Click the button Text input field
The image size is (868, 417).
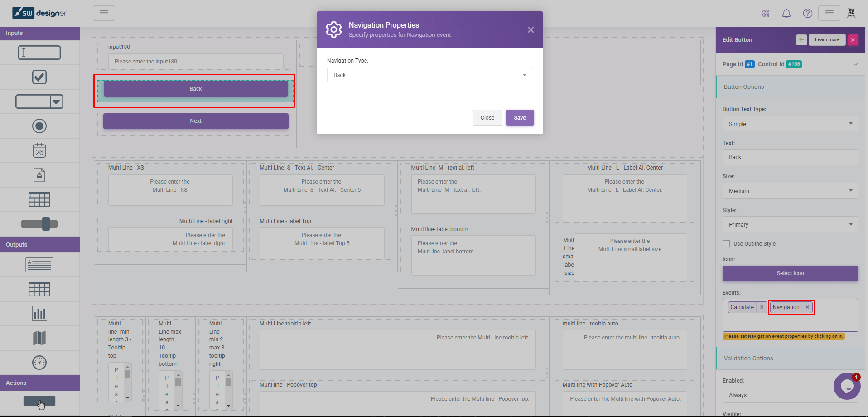click(790, 157)
